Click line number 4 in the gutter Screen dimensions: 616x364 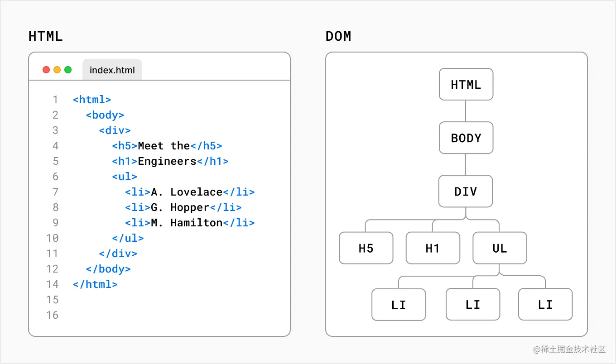55,146
